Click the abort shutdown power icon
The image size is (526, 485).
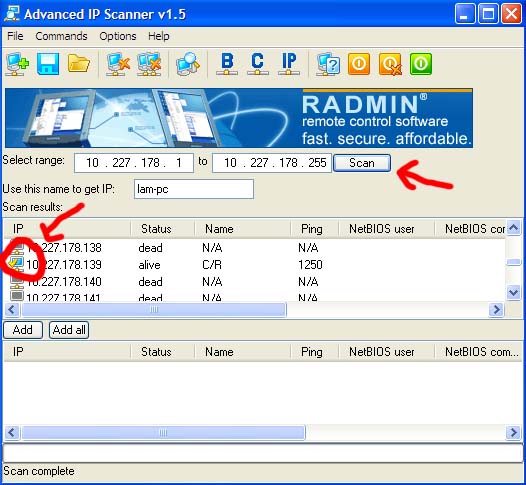(390, 64)
